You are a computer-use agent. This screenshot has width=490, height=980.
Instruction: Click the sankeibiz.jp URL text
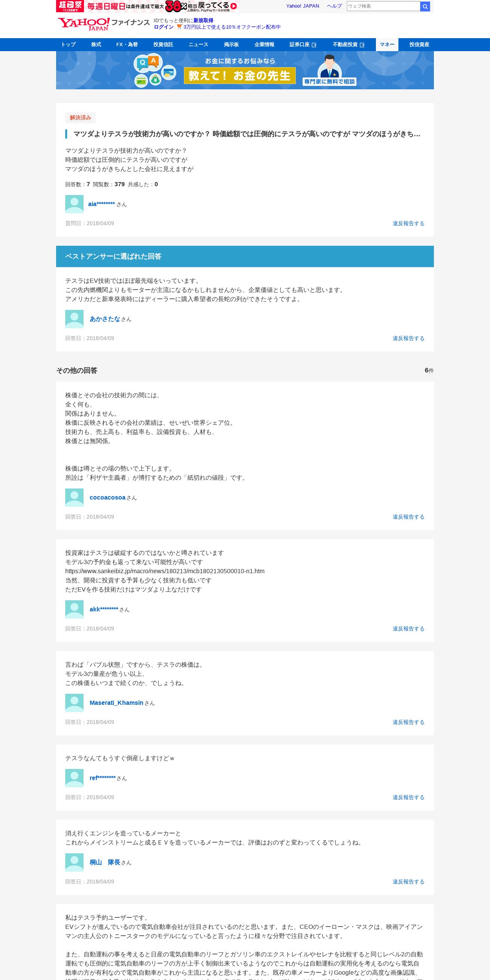pos(165,571)
